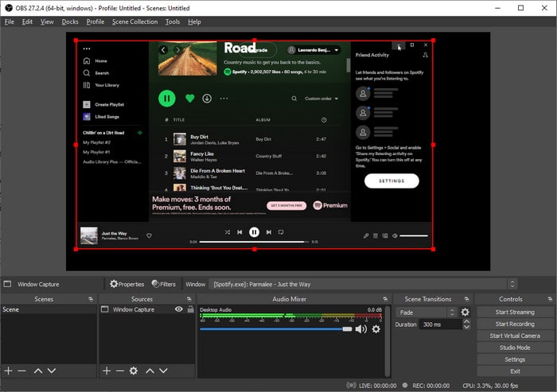Click Start Recording
Screen dimensions: 557x392
coord(515,324)
